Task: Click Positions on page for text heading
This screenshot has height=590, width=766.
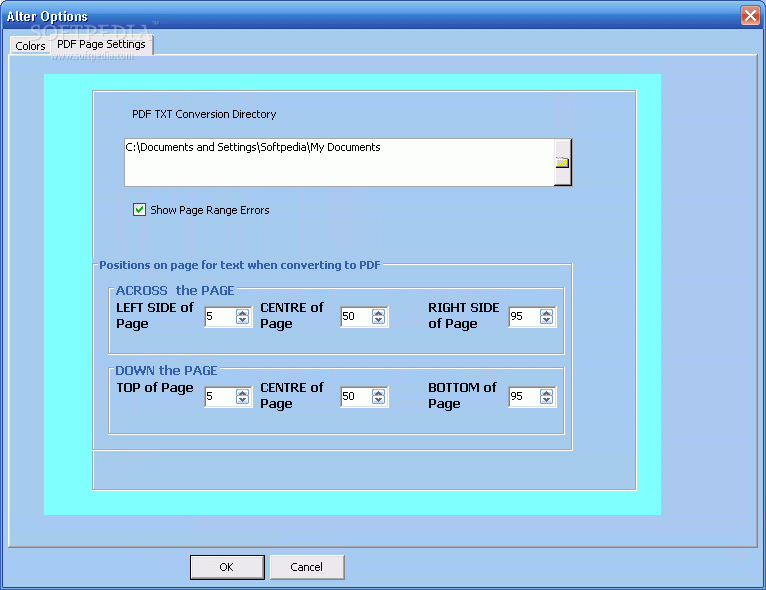Action: click(239, 265)
